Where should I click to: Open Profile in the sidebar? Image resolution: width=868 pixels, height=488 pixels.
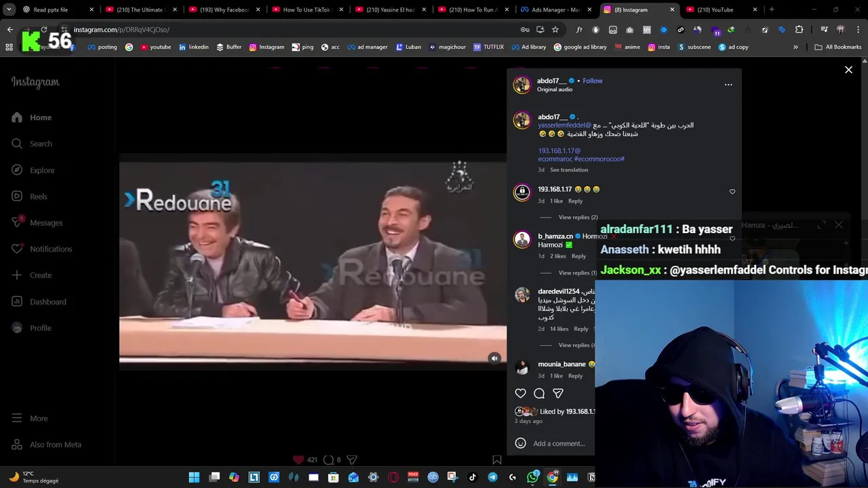click(x=31, y=328)
